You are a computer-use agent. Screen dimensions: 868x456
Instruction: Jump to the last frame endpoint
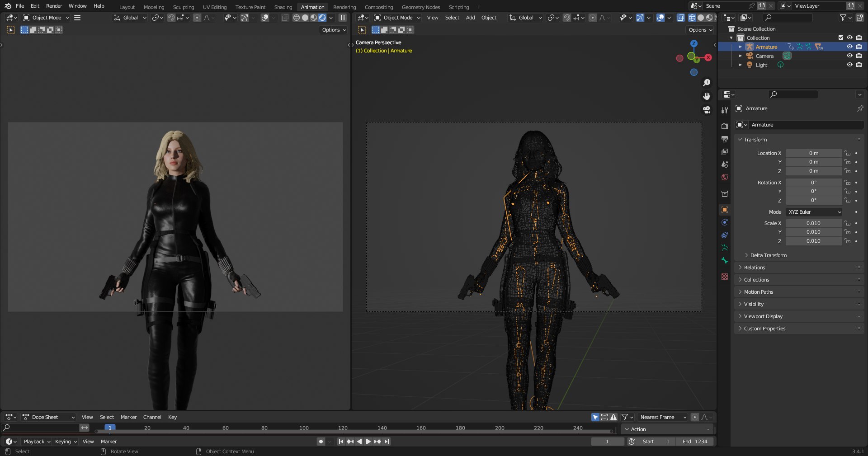387,442
